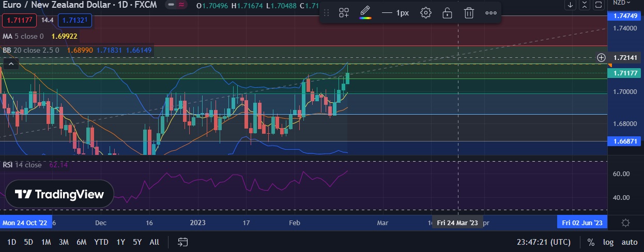Open drawing settings via the gear icon
The height and width of the screenshot is (252, 644).
click(x=426, y=13)
